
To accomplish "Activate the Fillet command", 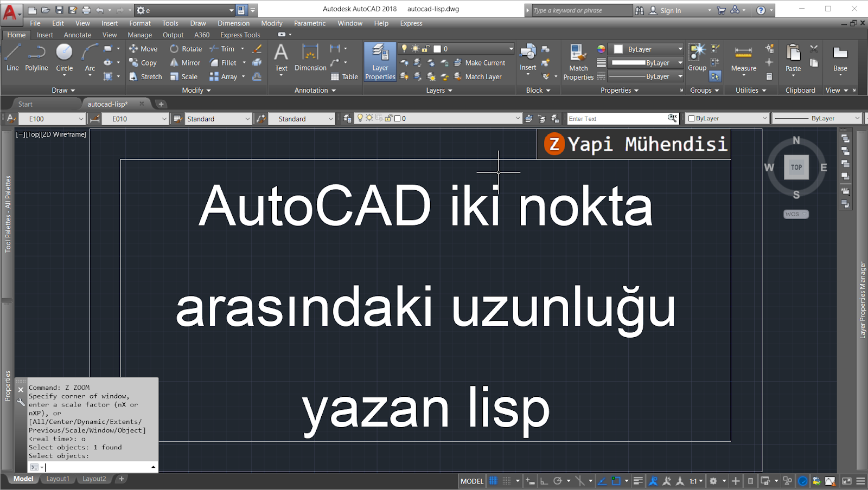I will tap(223, 63).
